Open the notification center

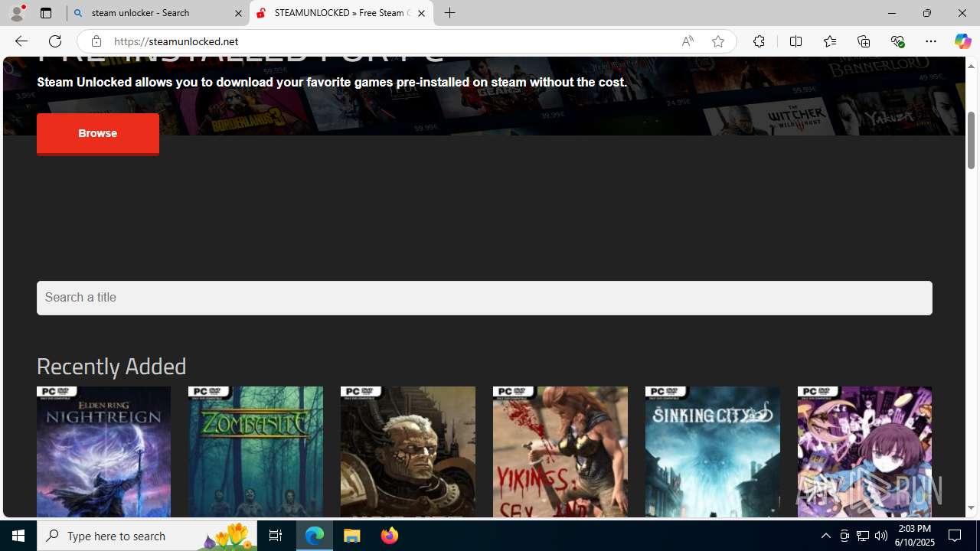[956, 536]
